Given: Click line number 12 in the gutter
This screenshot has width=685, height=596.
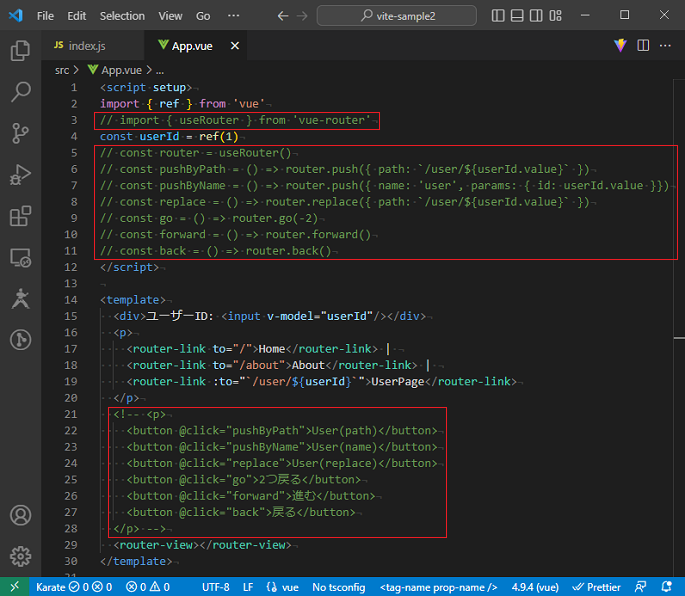Looking at the screenshot, I should [x=71, y=267].
